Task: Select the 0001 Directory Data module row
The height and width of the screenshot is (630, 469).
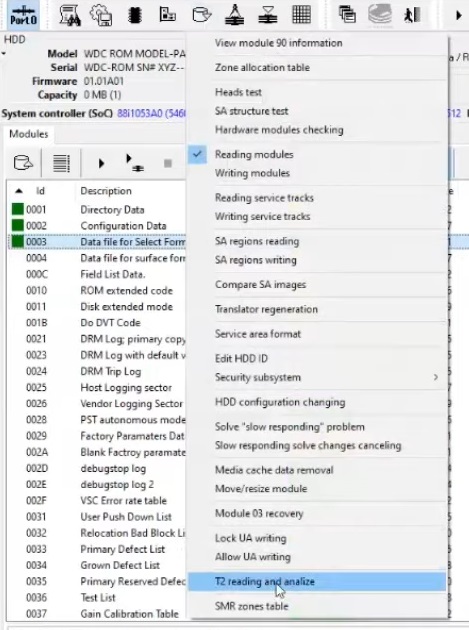Action: coord(98,210)
